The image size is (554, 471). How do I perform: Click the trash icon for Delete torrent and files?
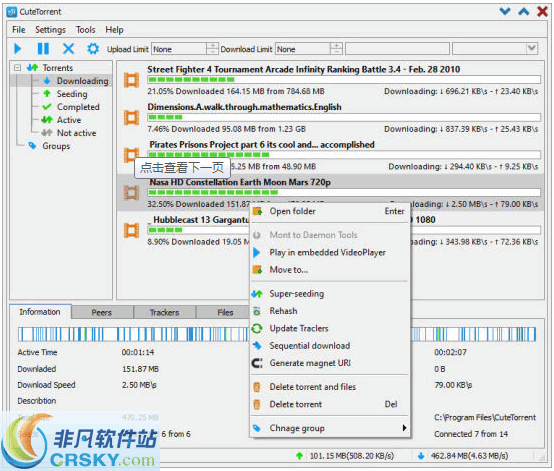click(257, 387)
